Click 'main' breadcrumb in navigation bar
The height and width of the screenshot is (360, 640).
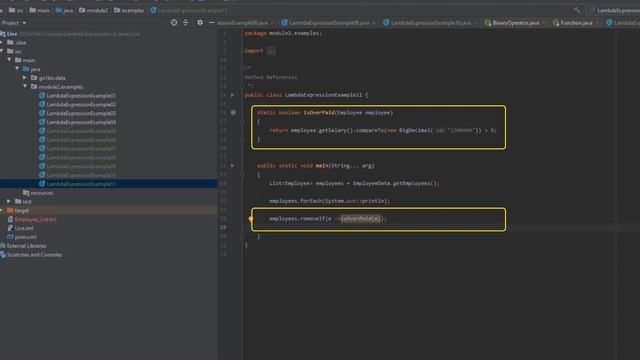click(x=40, y=10)
